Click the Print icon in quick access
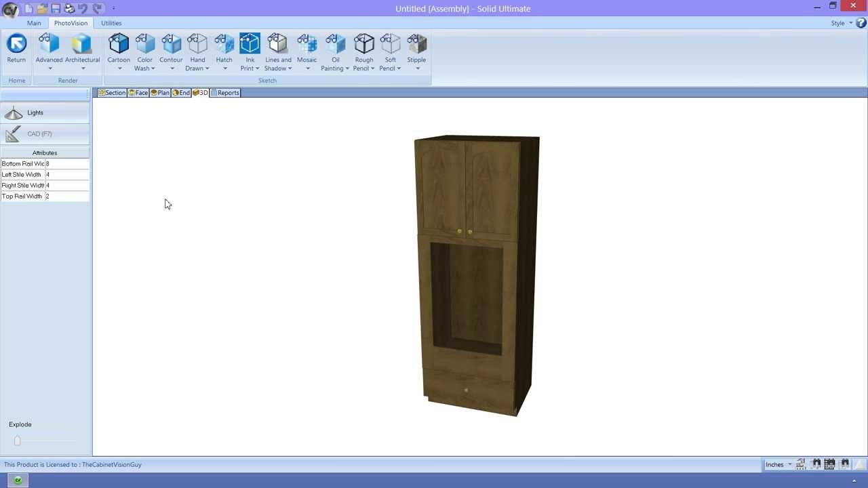The height and width of the screenshot is (488, 868). click(x=69, y=8)
